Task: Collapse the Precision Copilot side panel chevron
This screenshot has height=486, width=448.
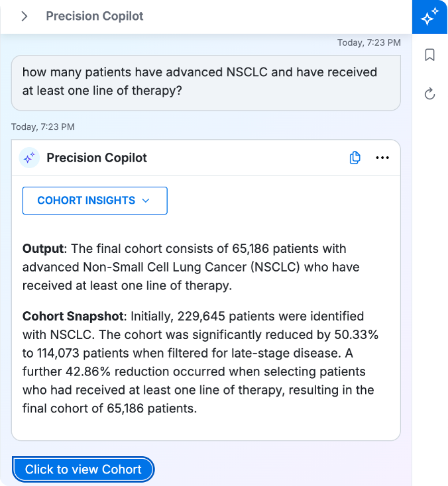Action: click(25, 17)
